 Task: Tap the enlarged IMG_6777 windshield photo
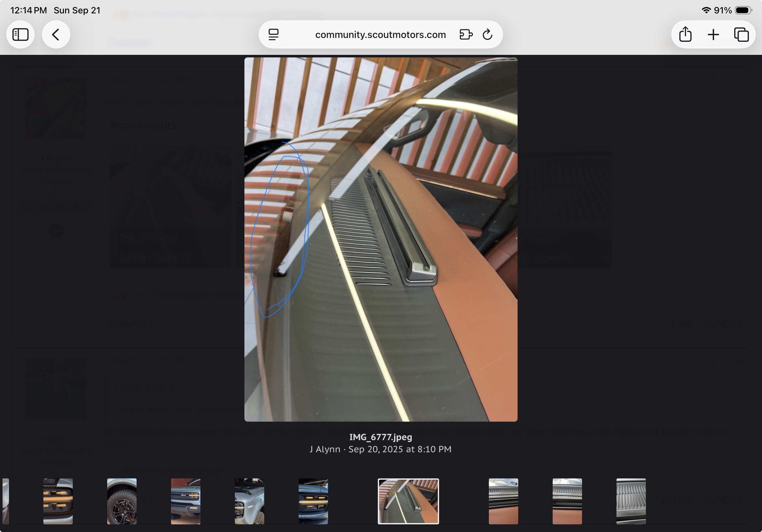point(381,239)
